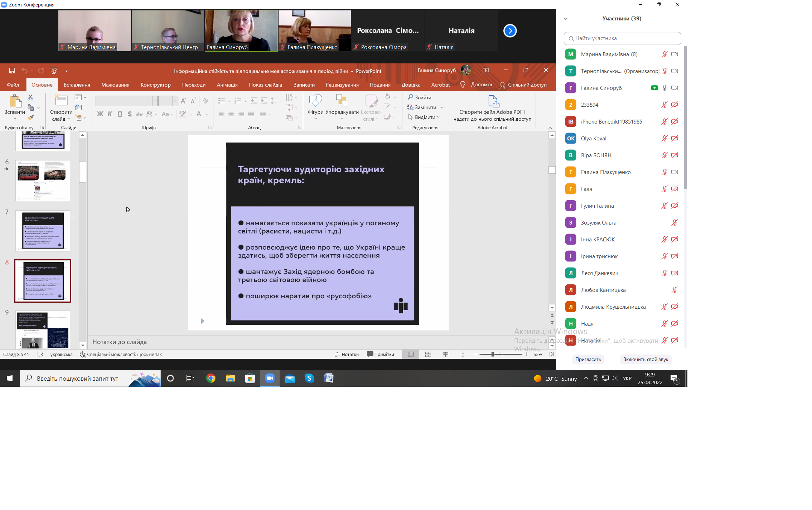Open font size dropdown
The image size is (812, 510).
(x=175, y=101)
